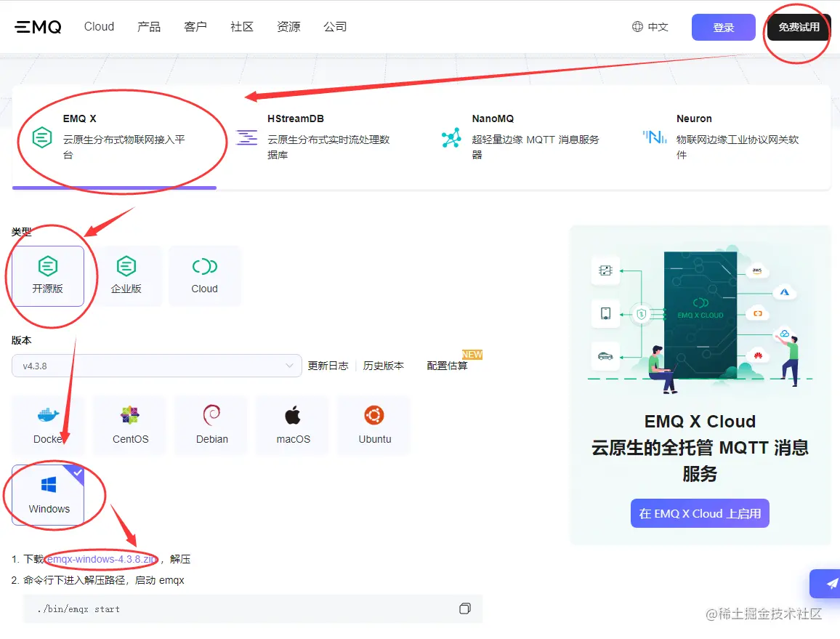
Task: Click the Neuron logo icon
Action: 655,137
